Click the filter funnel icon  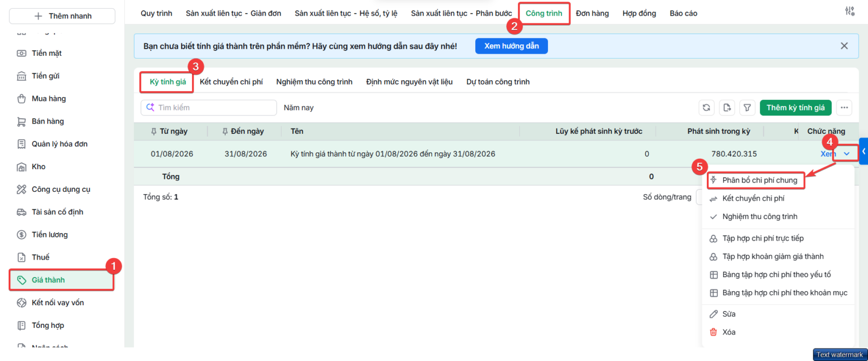tap(747, 108)
